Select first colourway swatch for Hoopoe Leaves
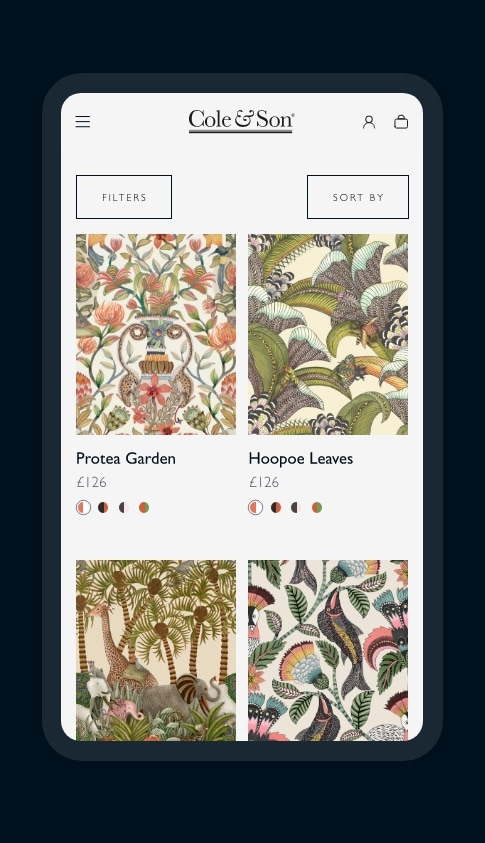The height and width of the screenshot is (843, 485). tap(255, 508)
